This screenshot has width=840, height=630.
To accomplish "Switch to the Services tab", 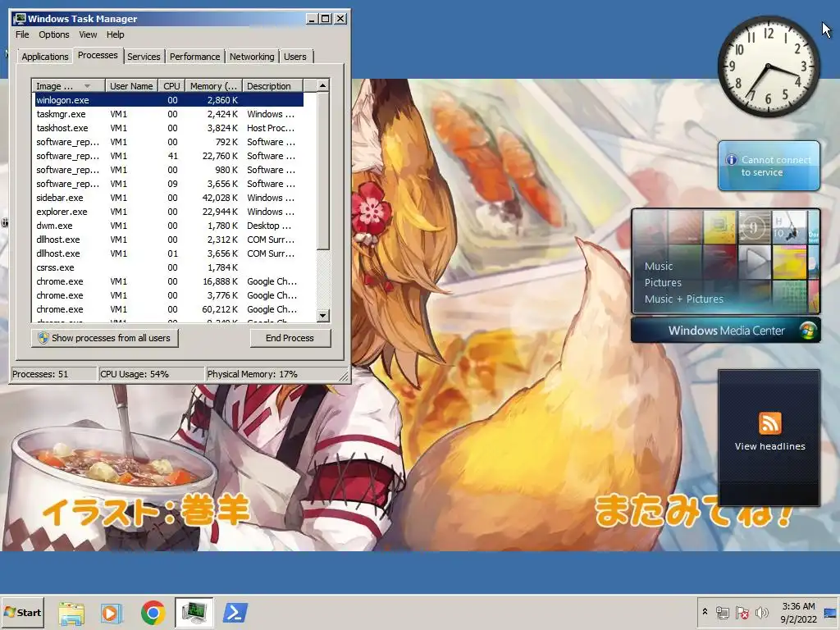I will (144, 57).
